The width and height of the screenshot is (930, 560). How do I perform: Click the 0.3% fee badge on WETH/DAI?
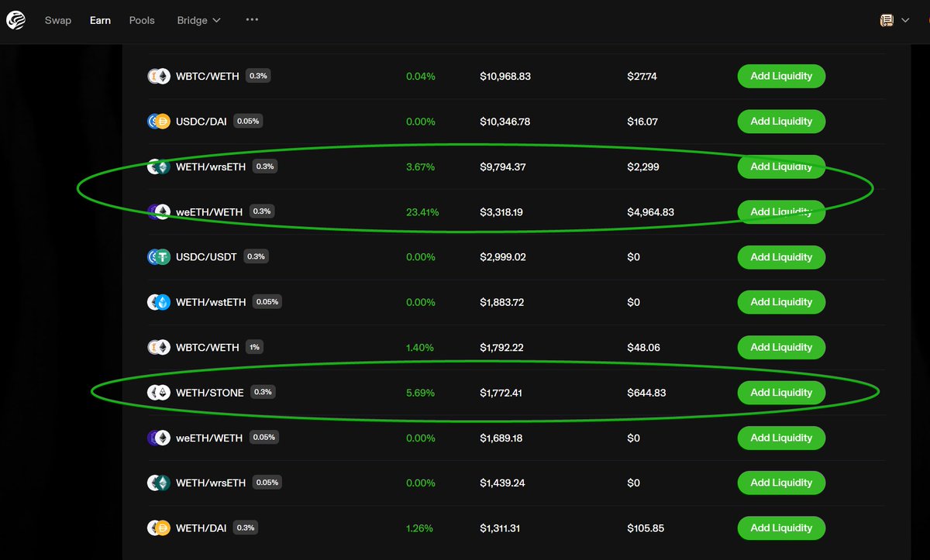coord(246,527)
